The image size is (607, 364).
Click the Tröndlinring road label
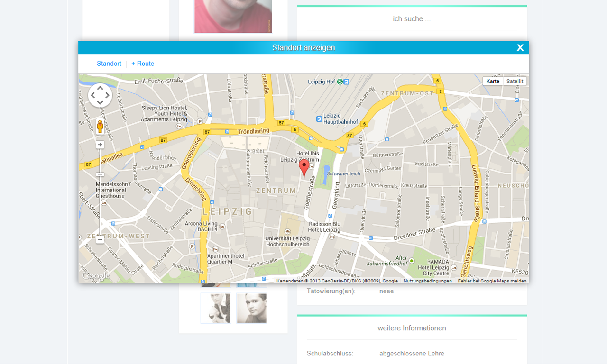[x=253, y=131]
